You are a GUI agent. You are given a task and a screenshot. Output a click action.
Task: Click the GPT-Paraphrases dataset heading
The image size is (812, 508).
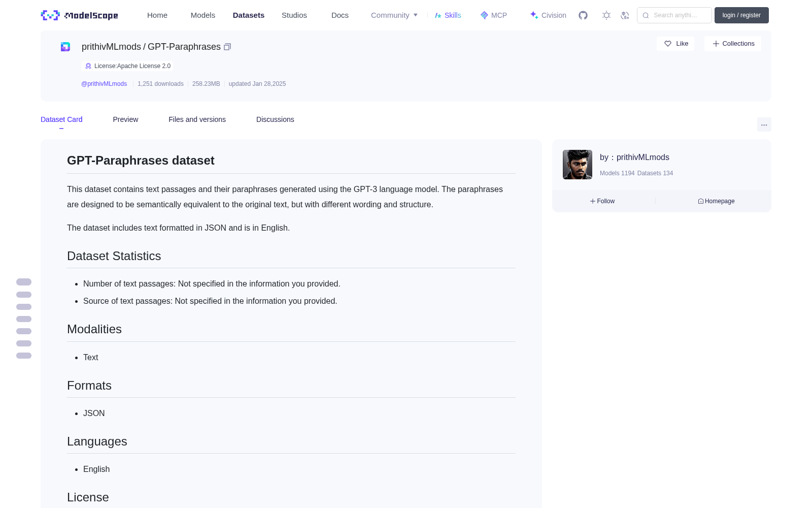141,161
